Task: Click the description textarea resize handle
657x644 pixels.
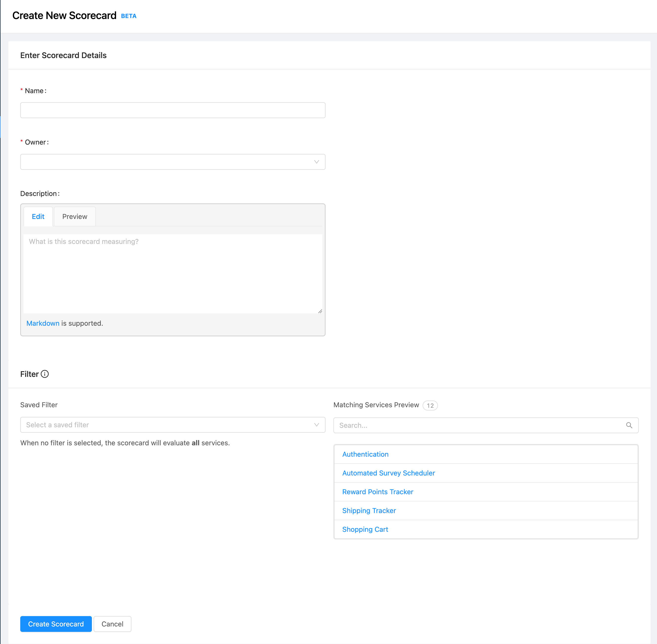Action: [x=320, y=311]
